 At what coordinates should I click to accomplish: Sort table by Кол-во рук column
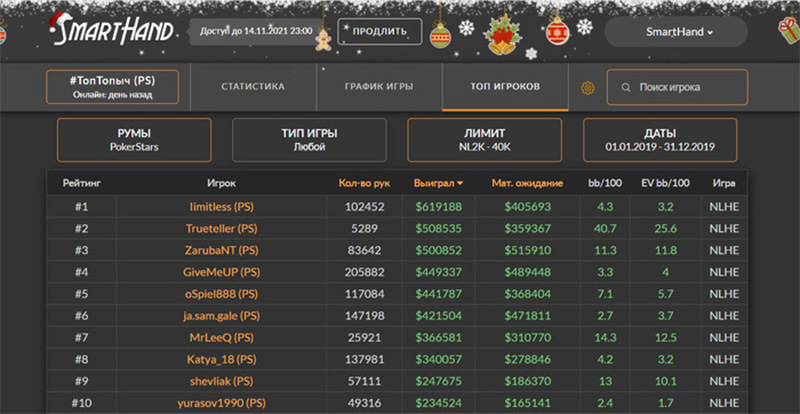362,184
